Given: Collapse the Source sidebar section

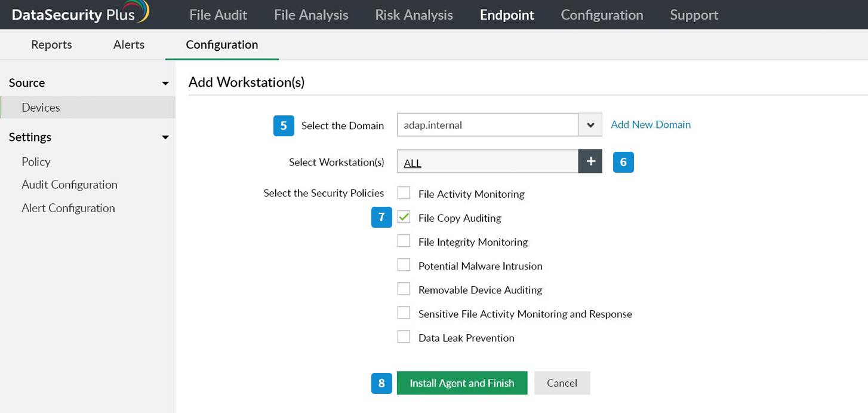Looking at the screenshot, I should (165, 83).
